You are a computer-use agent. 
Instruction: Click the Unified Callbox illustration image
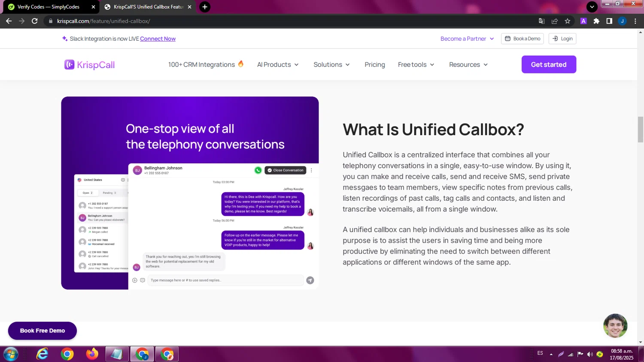[x=190, y=193]
